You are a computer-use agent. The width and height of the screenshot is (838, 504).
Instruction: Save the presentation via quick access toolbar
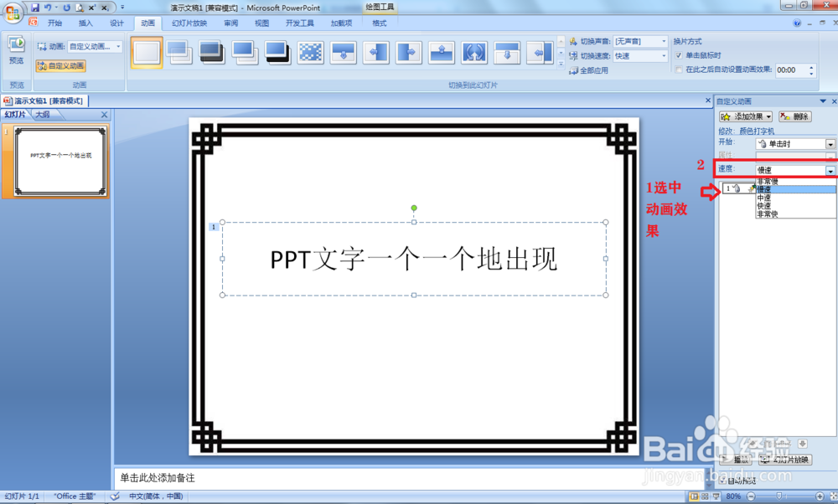34,8
